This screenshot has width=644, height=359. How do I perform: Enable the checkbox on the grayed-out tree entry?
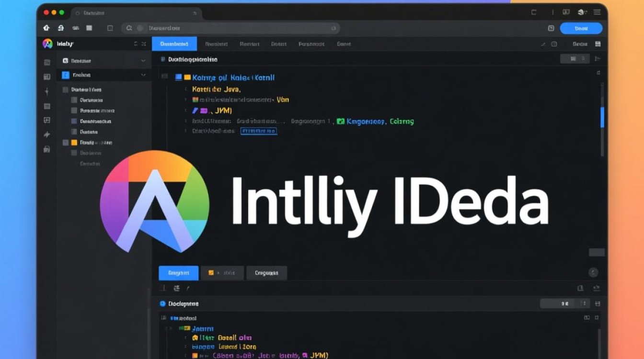coord(74,153)
